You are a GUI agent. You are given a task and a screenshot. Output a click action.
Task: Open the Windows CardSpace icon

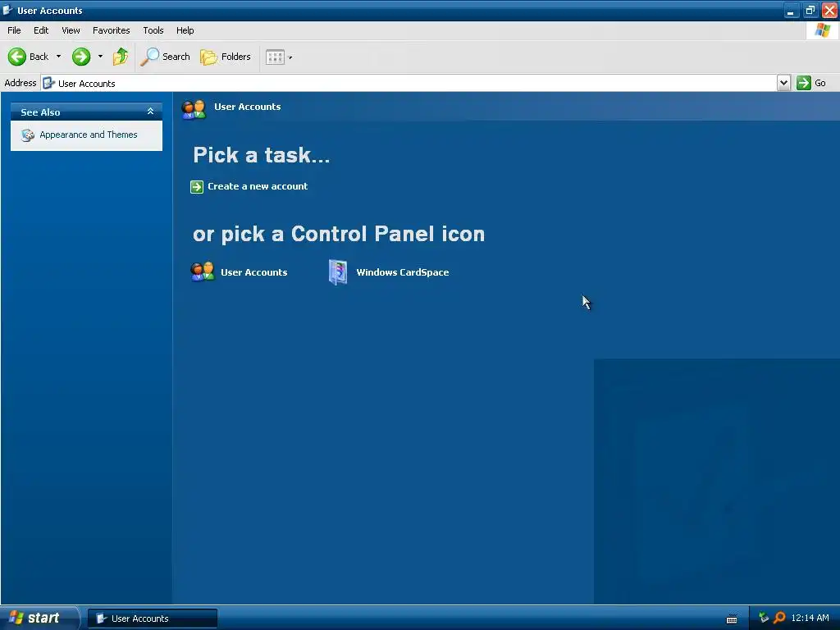338,272
